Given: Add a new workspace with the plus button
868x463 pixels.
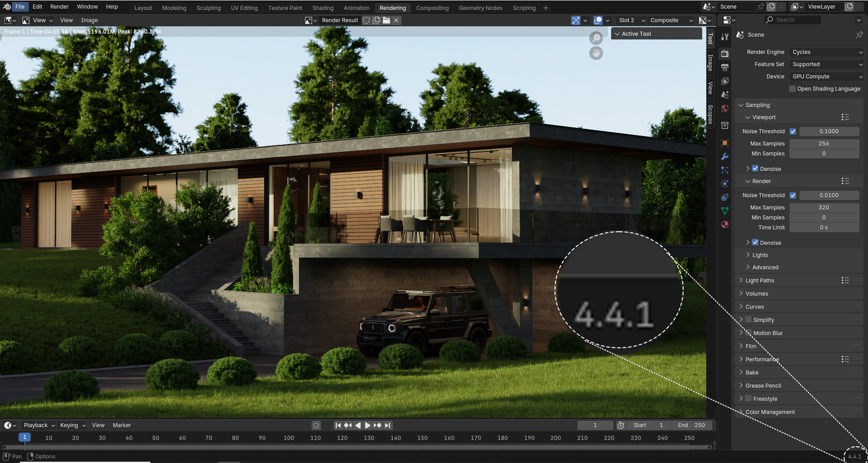Looking at the screenshot, I should [x=545, y=8].
